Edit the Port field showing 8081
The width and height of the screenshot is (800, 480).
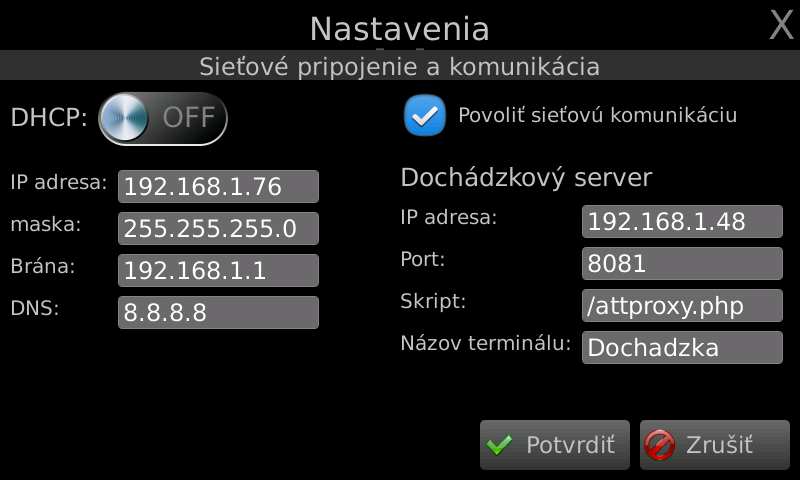pyautogui.click(x=682, y=263)
